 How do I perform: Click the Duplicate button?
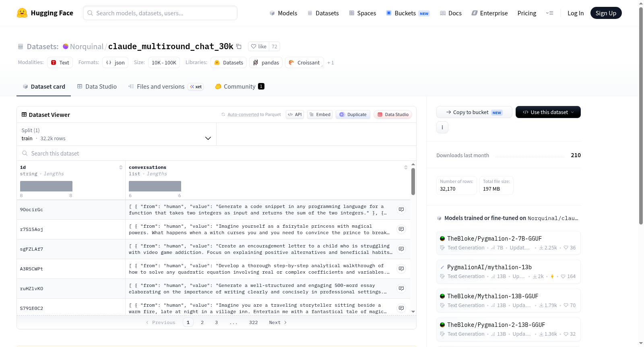pos(353,114)
